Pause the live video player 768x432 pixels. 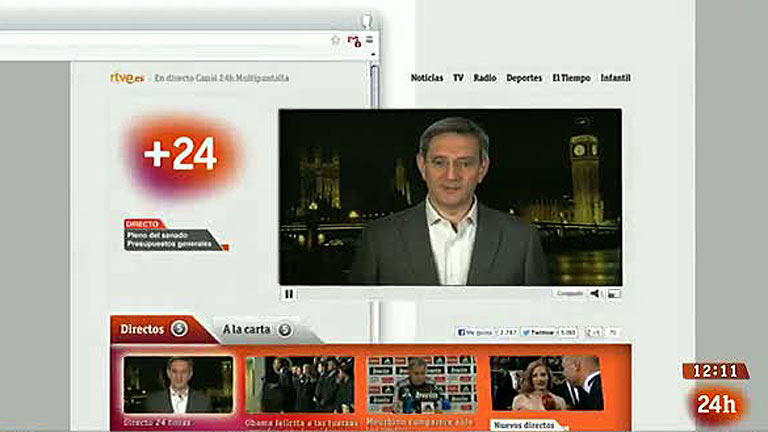click(290, 294)
